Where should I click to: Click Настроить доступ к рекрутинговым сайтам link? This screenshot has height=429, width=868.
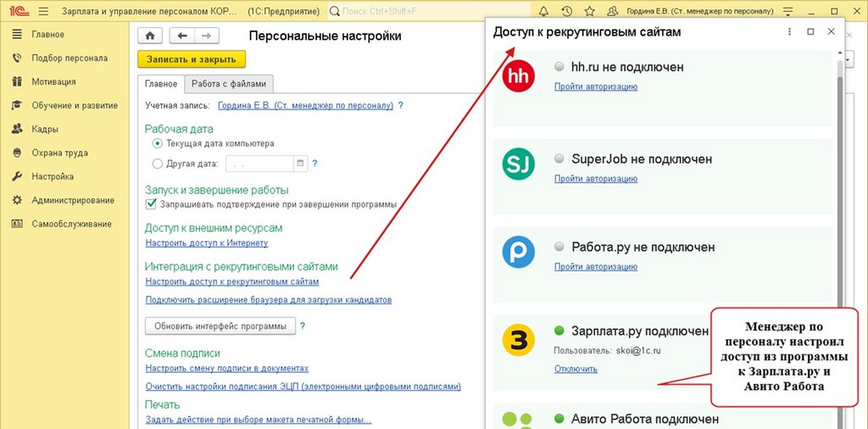click(232, 281)
